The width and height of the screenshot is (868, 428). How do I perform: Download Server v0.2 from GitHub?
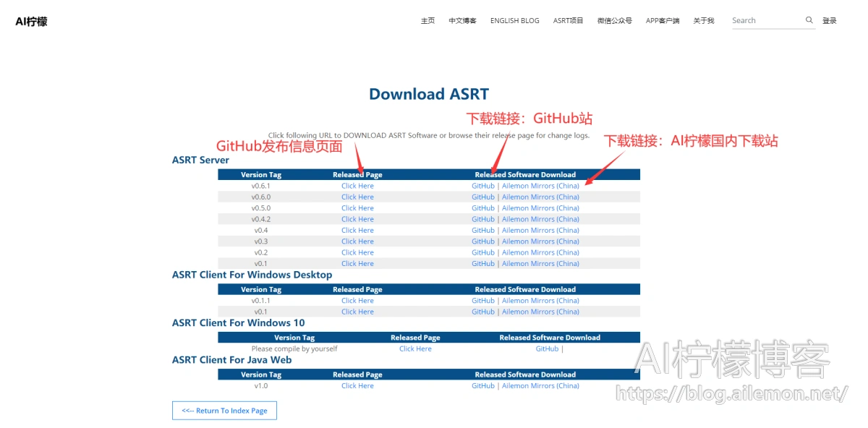pos(483,252)
